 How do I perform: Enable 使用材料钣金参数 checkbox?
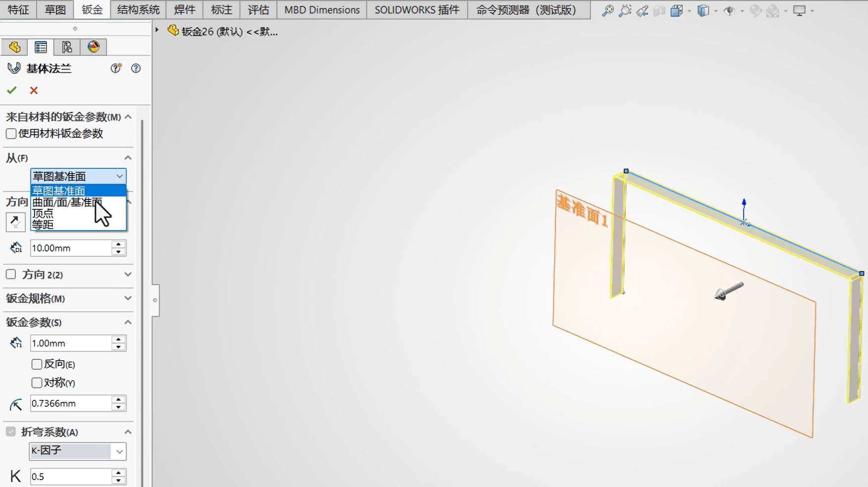[x=11, y=134]
